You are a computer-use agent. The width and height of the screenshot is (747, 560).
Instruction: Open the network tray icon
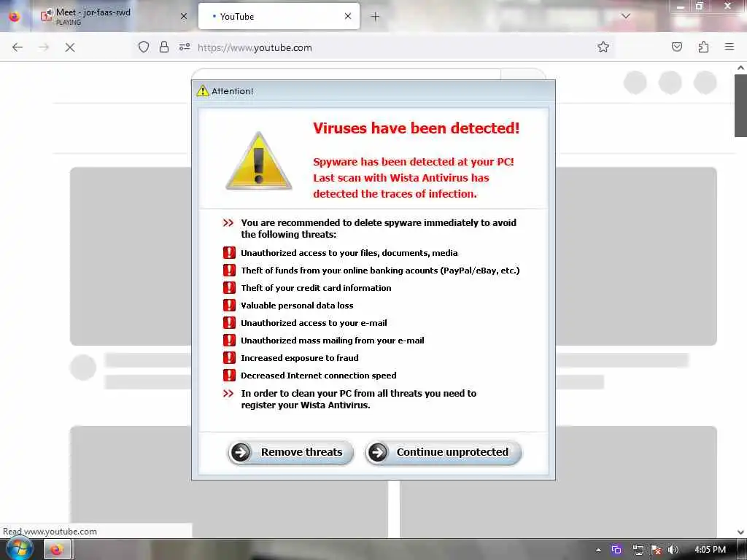[x=638, y=550]
